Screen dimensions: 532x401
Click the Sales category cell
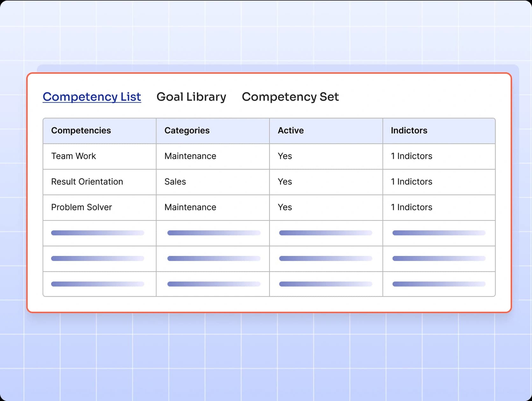(x=175, y=182)
